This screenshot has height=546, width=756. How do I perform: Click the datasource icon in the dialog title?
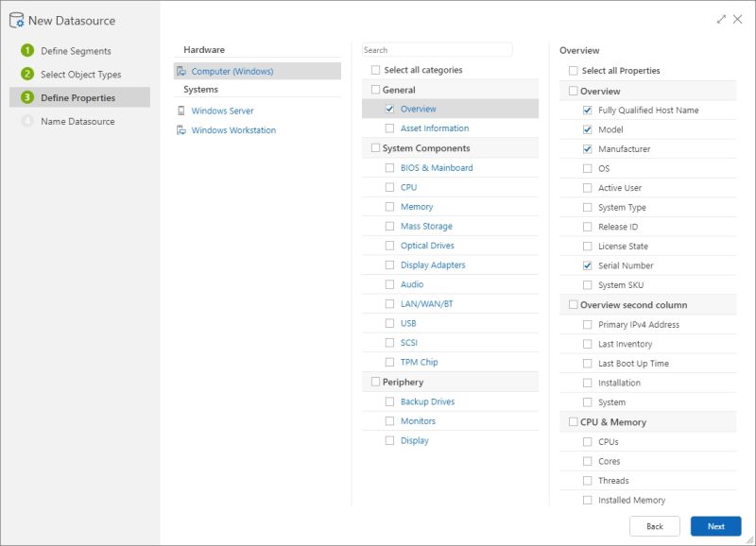pos(16,20)
